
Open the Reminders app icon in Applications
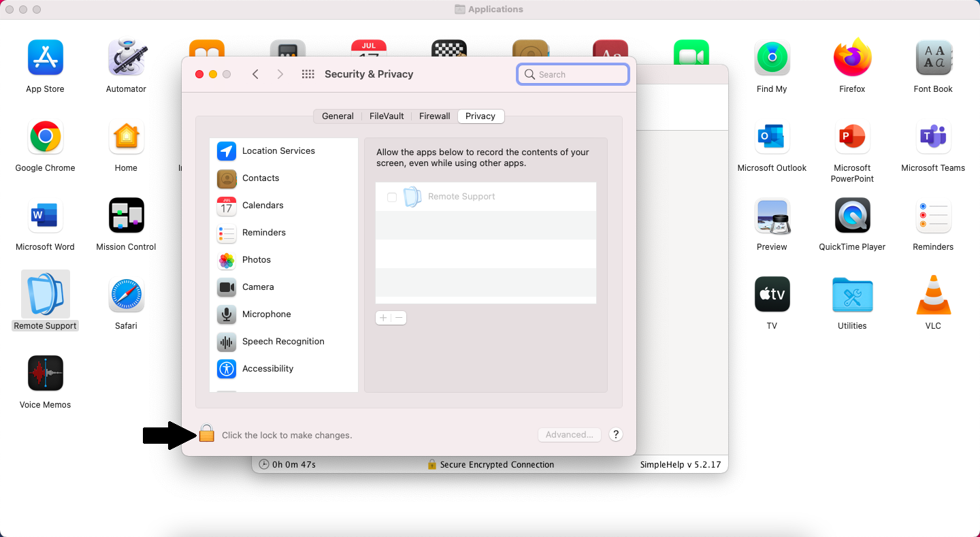933,216
